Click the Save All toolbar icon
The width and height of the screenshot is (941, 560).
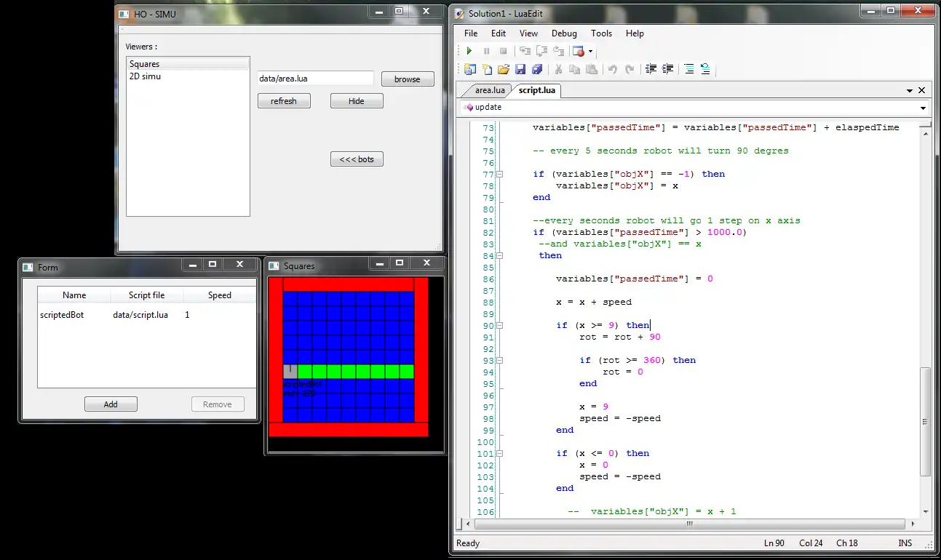[537, 70]
